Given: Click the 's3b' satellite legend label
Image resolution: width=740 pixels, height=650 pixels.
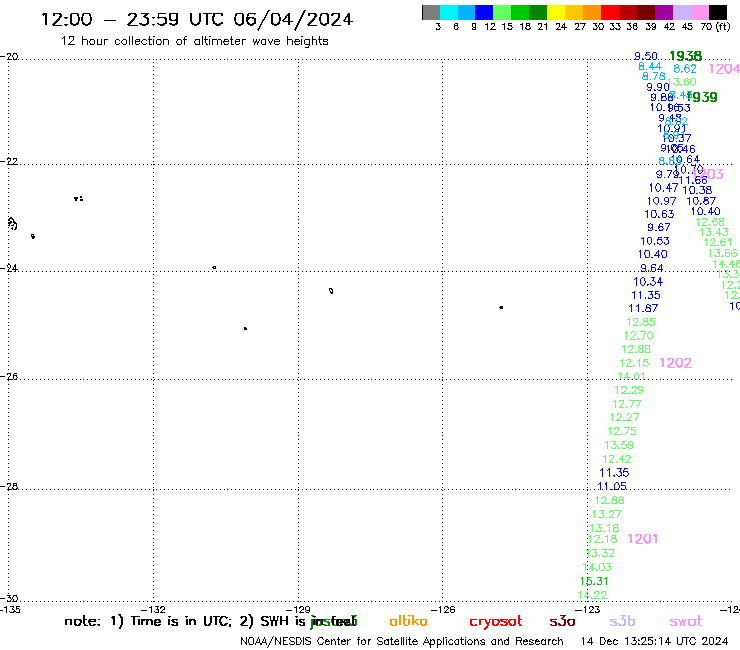Looking at the screenshot, I should pyautogui.click(x=622, y=621).
